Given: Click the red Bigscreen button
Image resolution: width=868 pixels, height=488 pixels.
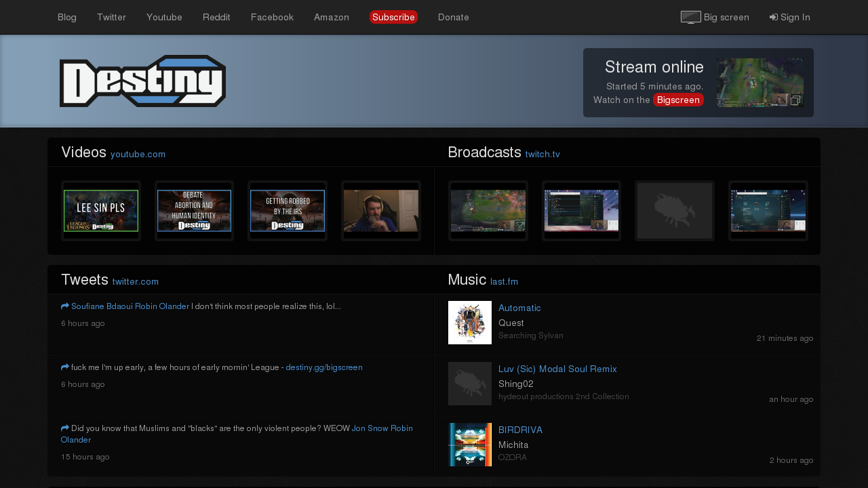Looking at the screenshot, I should point(678,100).
